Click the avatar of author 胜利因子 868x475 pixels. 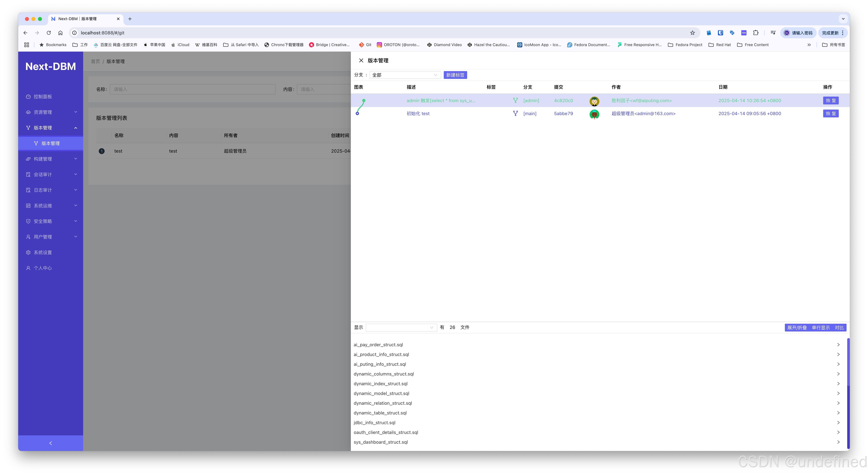pos(594,101)
